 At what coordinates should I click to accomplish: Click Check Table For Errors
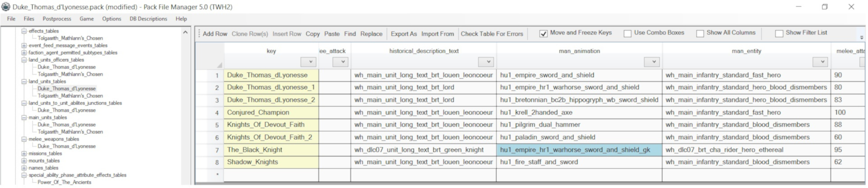[x=492, y=34]
